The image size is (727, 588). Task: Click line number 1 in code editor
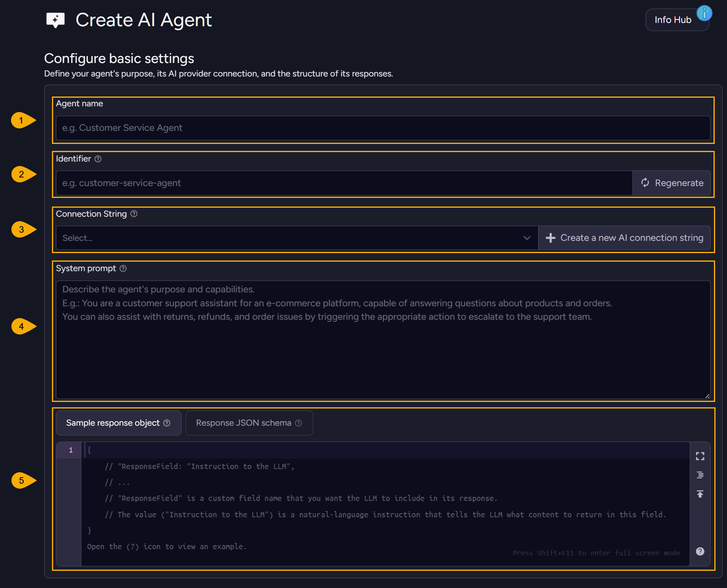click(x=71, y=450)
